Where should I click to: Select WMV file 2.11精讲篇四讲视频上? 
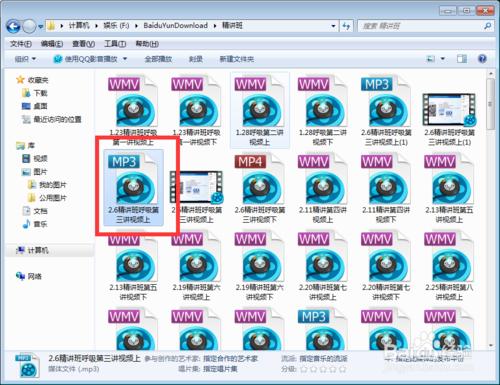(x=322, y=188)
